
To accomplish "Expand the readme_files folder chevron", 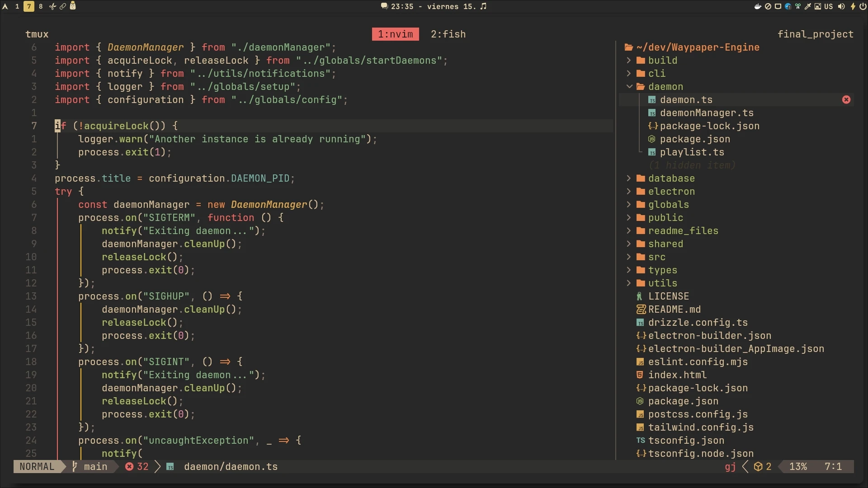I will [629, 231].
